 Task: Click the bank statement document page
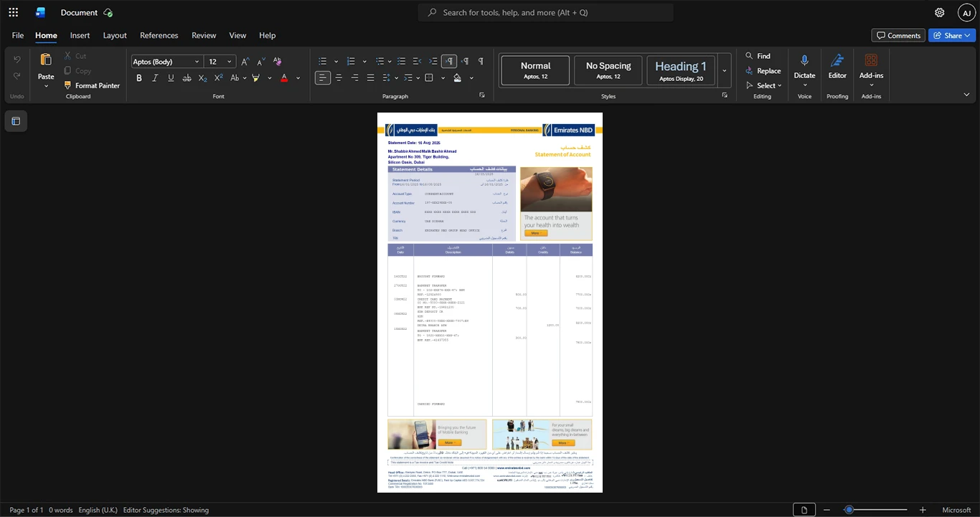pyautogui.click(x=490, y=302)
